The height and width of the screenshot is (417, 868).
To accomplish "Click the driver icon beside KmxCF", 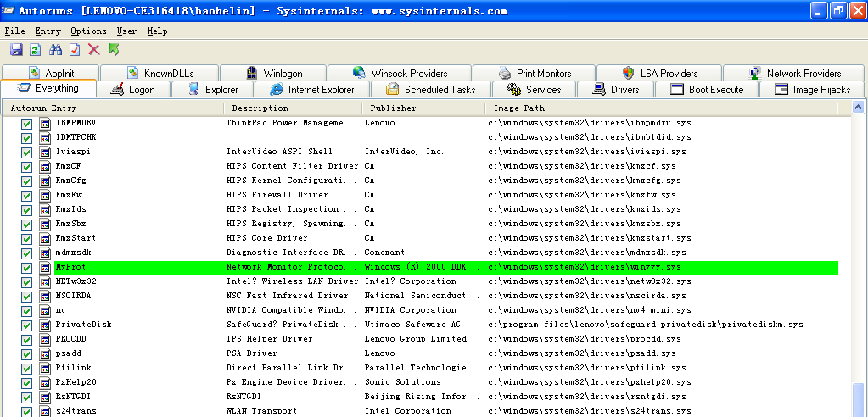I will (x=45, y=166).
